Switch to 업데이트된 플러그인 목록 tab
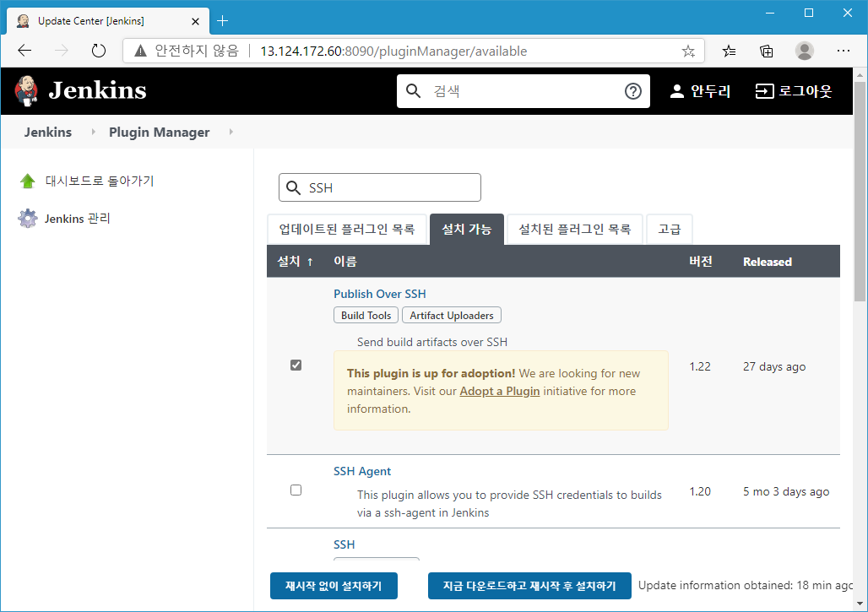 347,229
